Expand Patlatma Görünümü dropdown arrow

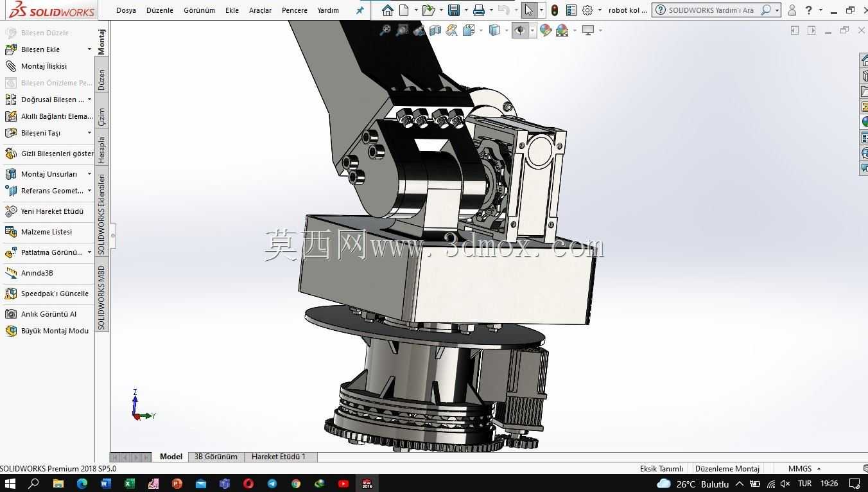pyautogui.click(x=89, y=252)
